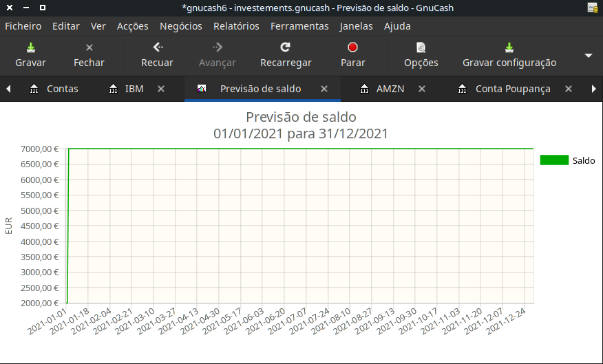Viewport: 603px width, 364px height.
Task: Close the report with Fechar
Action: pos(89,55)
